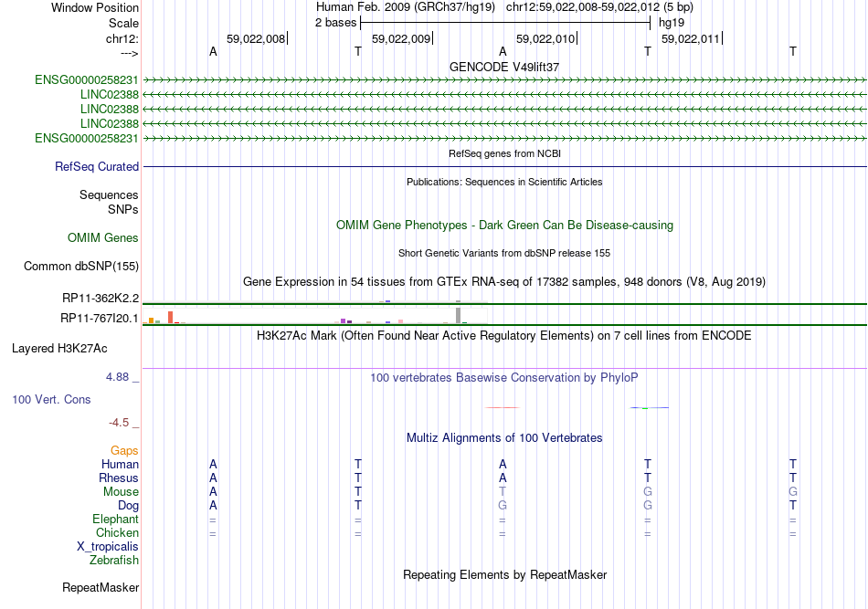The width and height of the screenshot is (868, 609).
Task: Click the Layered H3K27Ac track label
Action: pos(59,349)
